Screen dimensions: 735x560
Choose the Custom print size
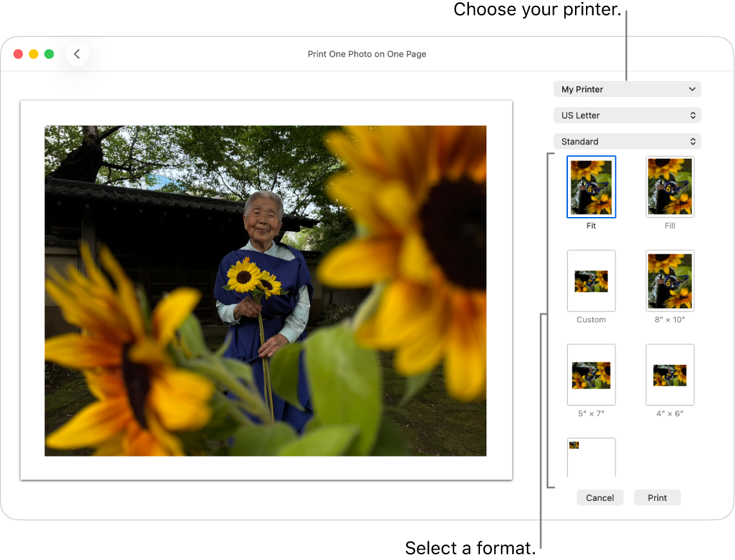click(591, 281)
